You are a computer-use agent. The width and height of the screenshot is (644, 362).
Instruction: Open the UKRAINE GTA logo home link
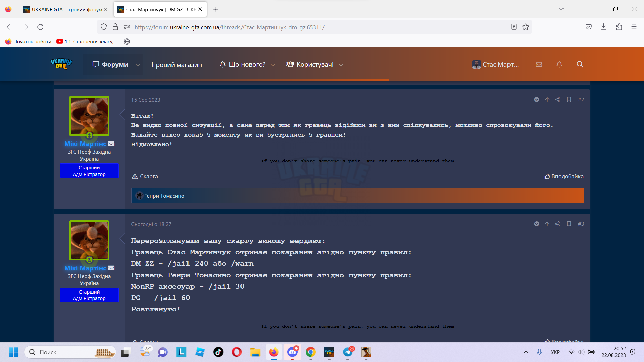[x=61, y=64]
